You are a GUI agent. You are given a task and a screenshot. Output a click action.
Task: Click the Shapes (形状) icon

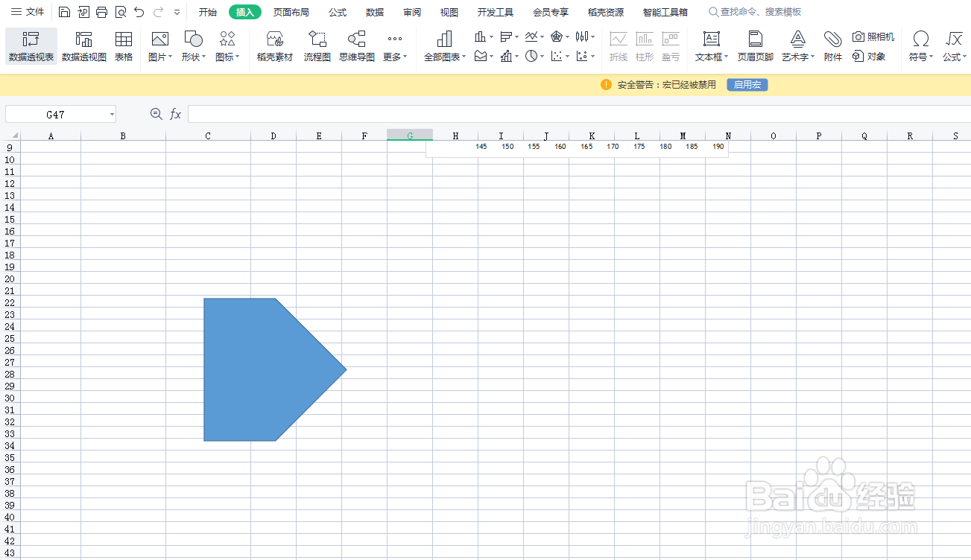[x=193, y=39]
